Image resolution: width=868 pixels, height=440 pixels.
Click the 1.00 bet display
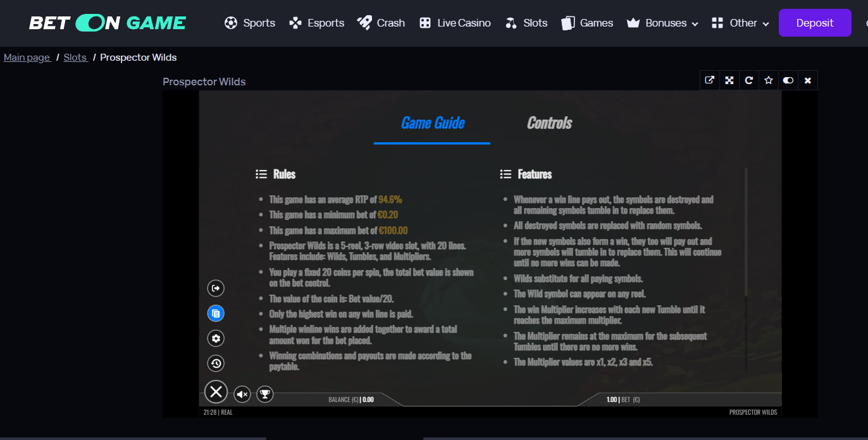(x=623, y=400)
